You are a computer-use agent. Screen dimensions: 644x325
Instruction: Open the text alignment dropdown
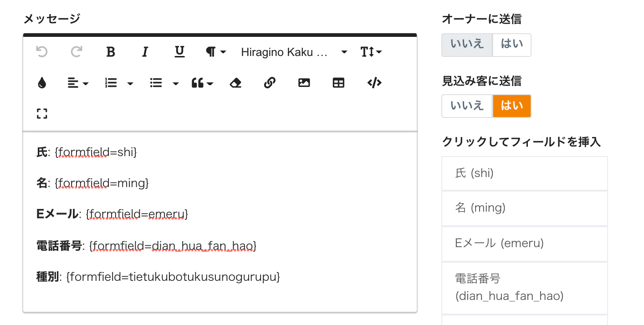point(78,83)
